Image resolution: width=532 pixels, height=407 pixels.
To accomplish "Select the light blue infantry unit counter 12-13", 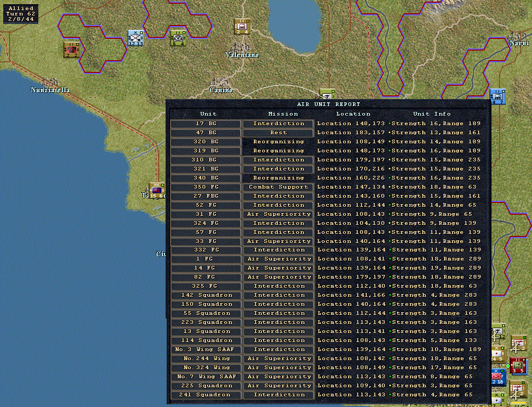I will pos(136,38).
